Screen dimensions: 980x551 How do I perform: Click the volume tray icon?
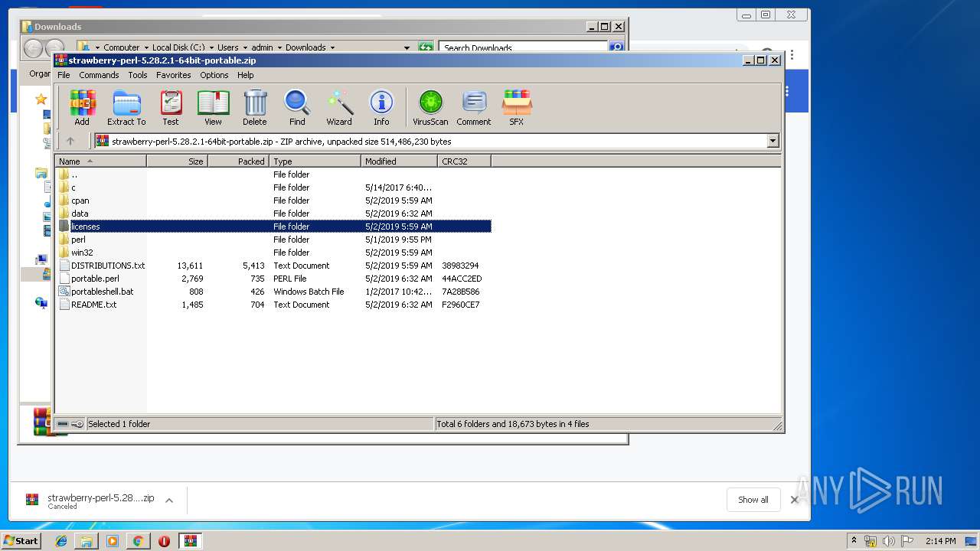coord(889,541)
